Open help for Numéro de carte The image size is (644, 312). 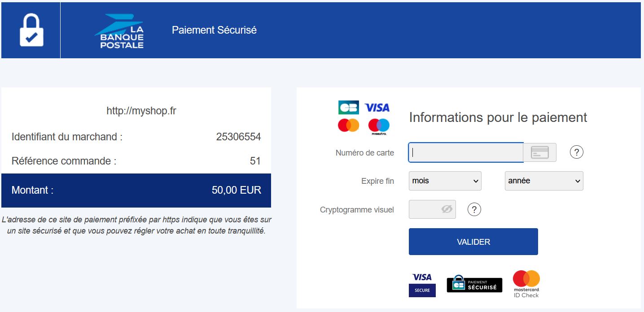[577, 152]
